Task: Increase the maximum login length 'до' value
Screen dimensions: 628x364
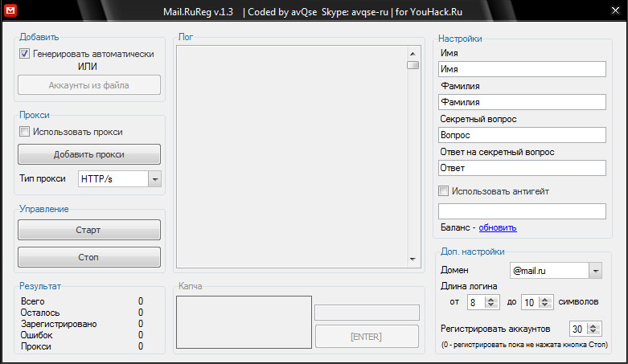Action: click(545, 299)
